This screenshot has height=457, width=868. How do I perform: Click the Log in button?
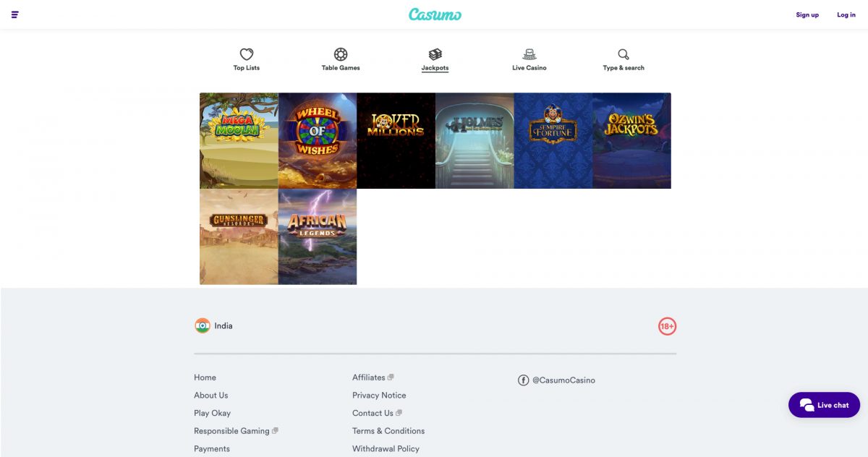[x=846, y=15]
